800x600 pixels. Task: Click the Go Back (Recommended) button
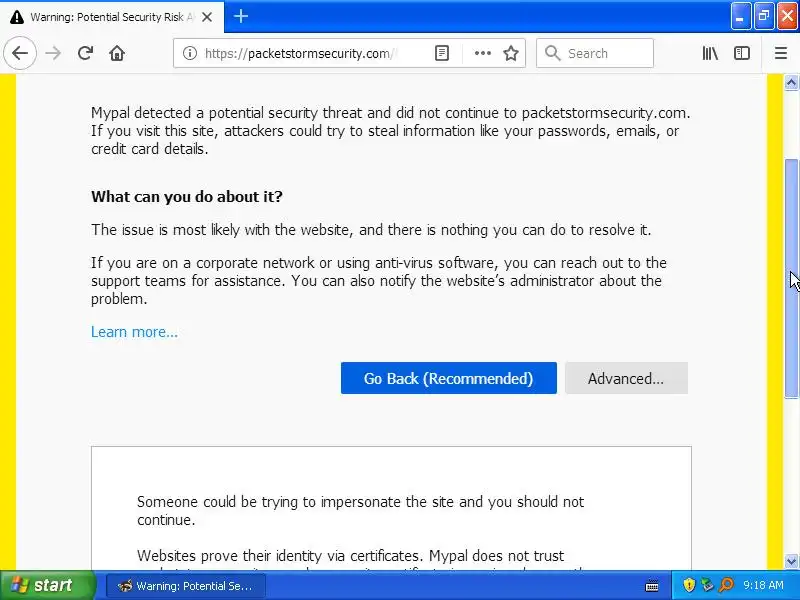click(448, 378)
